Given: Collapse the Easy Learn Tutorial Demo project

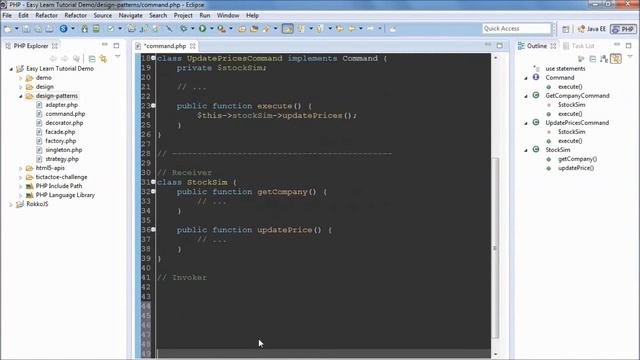Looking at the screenshot, I should [11, 69].
